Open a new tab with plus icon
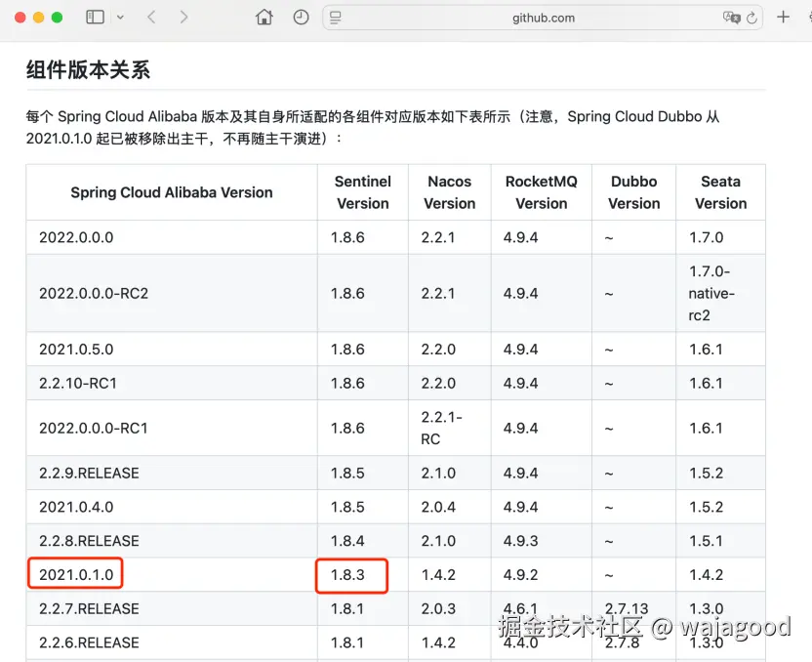 [x=783, y=18]
